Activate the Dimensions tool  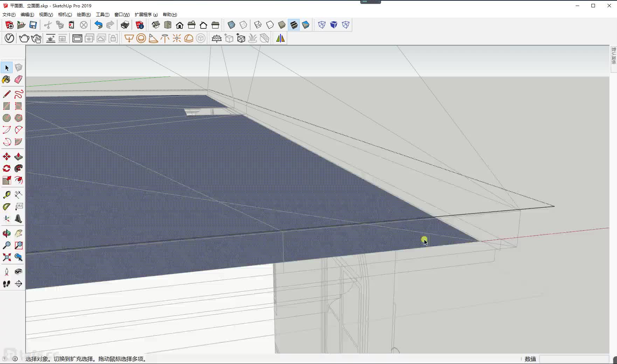(19, 195)
